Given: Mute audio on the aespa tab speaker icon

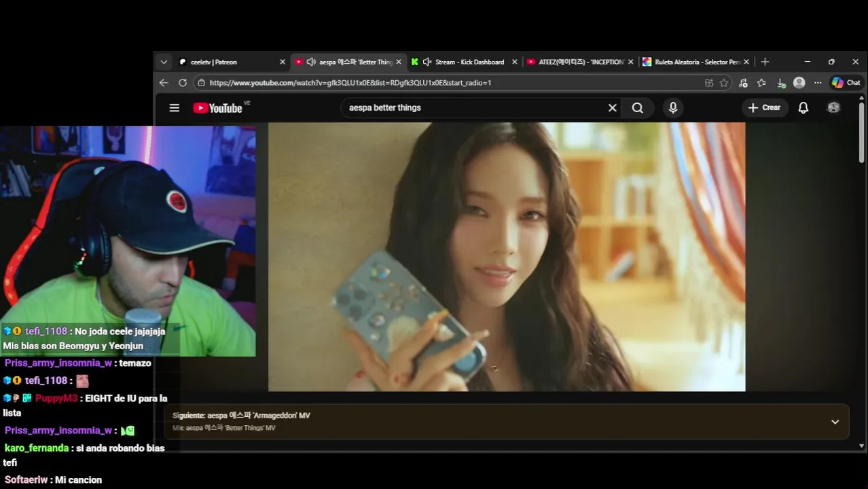Looking at the screenshot, I should coord(311,62).
